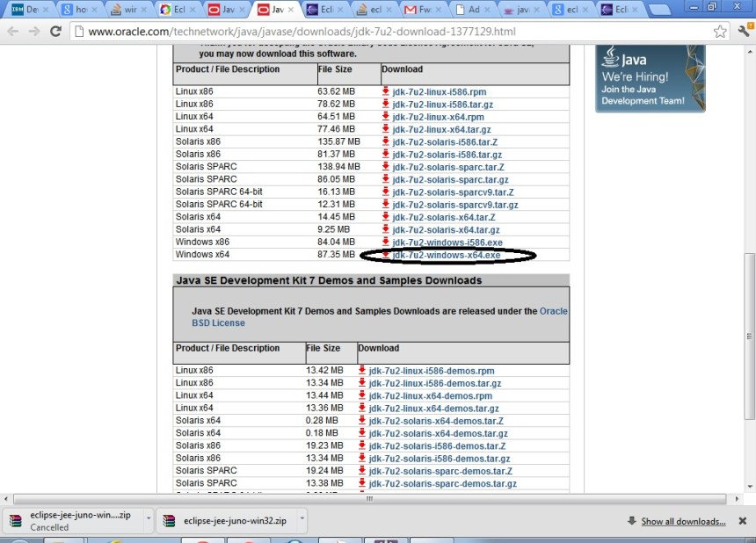The height and width of the screenshot is (543, 756).
Task: Close the downloads bar with the X
Action: coord(743,521)
